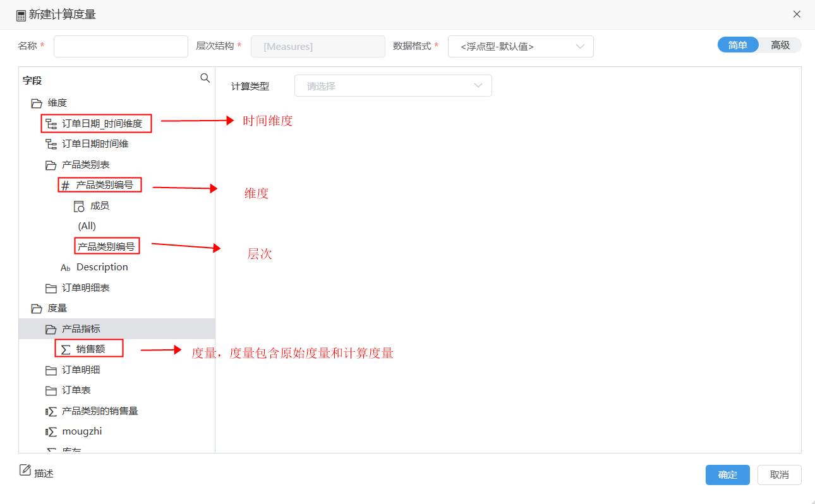Screen dimensions: 815x504
Task: Click the folder icon next to 订单表
Action: point(51,391)
